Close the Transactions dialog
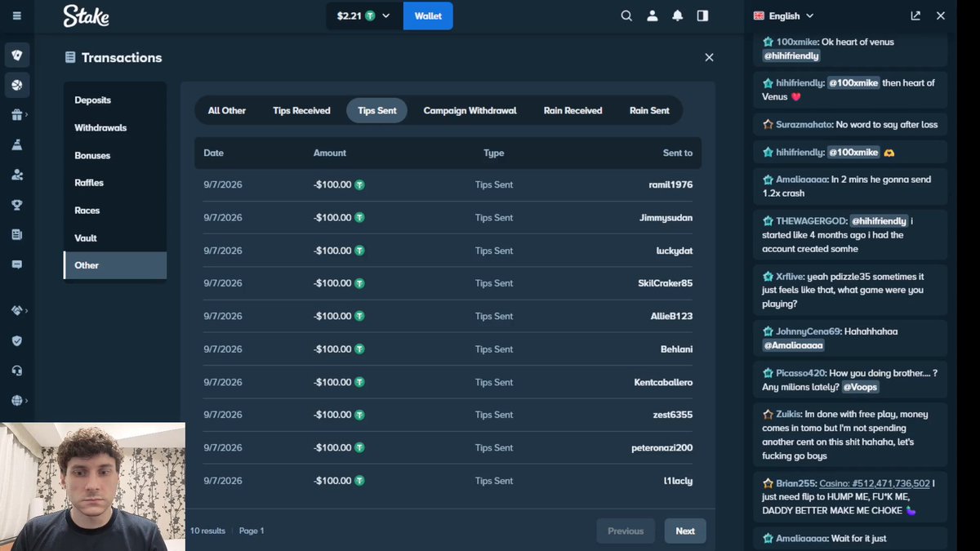 pyautogui.click(x=709, y=57)
